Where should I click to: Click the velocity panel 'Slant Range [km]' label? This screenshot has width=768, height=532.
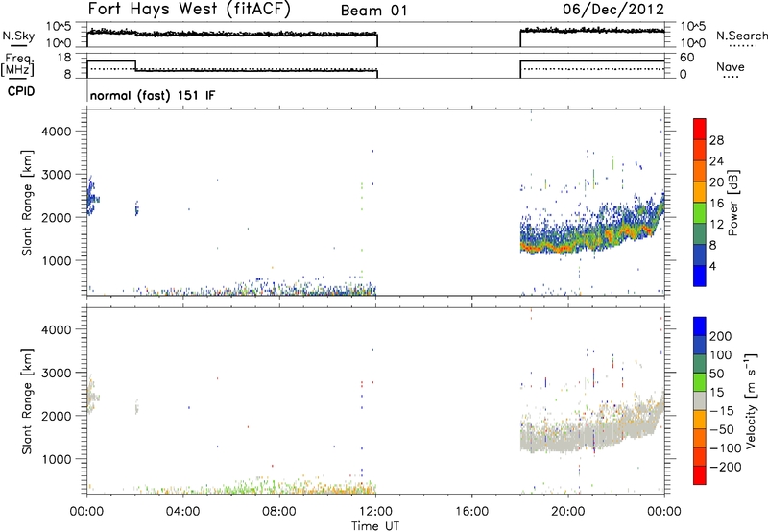coord(27,401)
